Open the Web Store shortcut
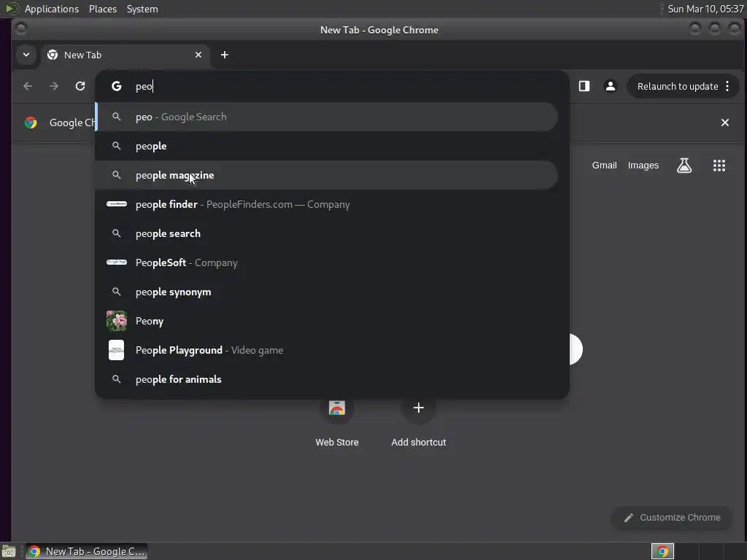Viewport: 747px width, 560px height. click(337, 422)
